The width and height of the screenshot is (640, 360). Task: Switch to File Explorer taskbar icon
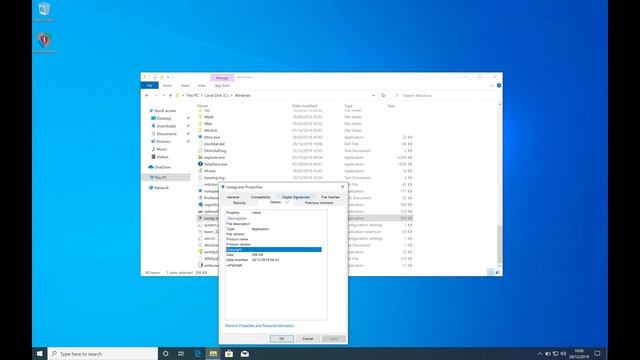[x=213, y=353]
